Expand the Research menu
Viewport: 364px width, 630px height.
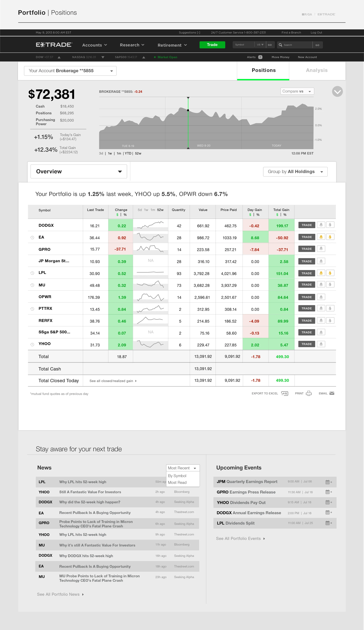(132, 45)
